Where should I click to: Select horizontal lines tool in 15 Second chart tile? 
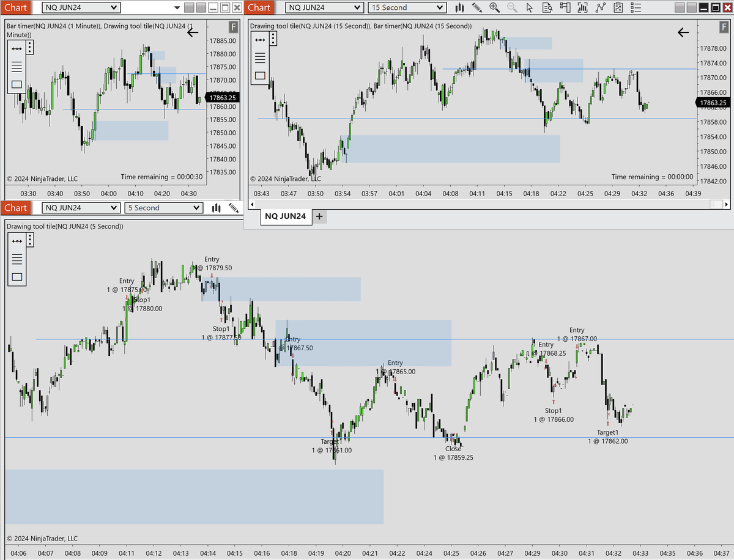(260, 58)
